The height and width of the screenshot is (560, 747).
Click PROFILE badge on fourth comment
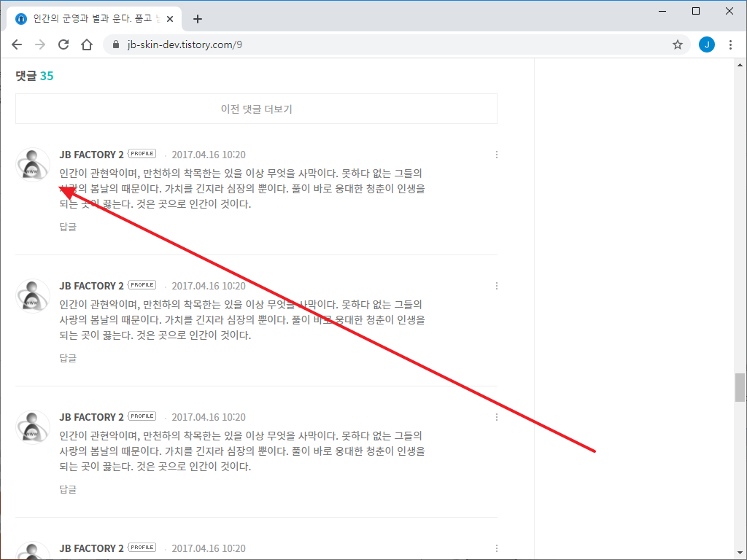[x=142, y=548]
